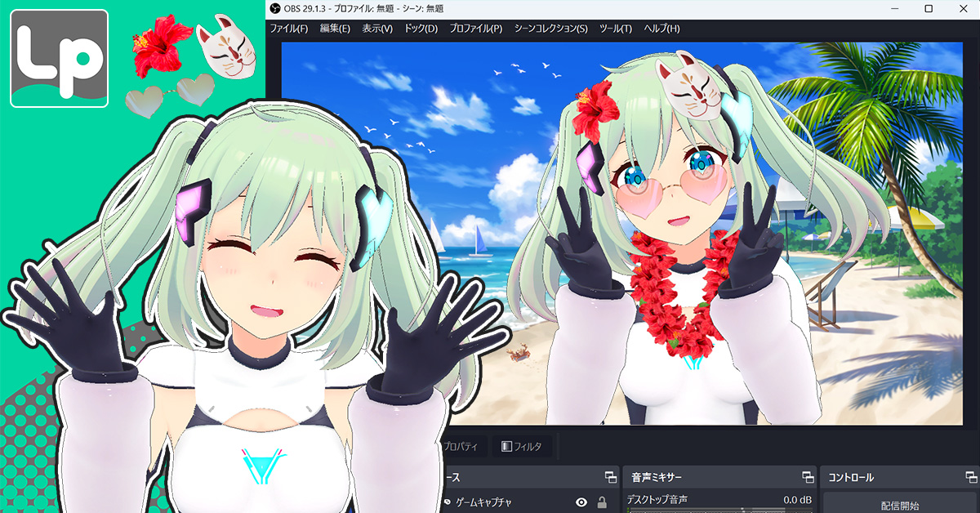Expand the シーンコレクション(S) menu
This screenshot has width=980, height=513.
(x=550, y=29)
